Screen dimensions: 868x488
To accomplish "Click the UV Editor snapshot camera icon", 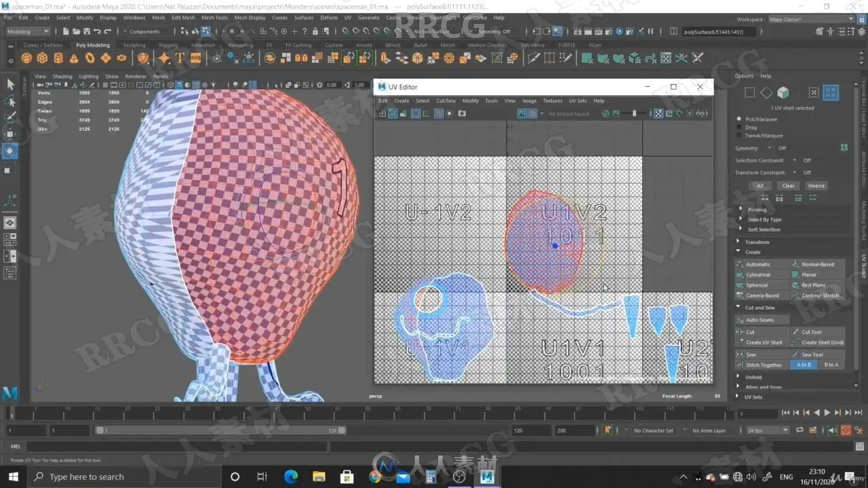I will pos(462,114).
